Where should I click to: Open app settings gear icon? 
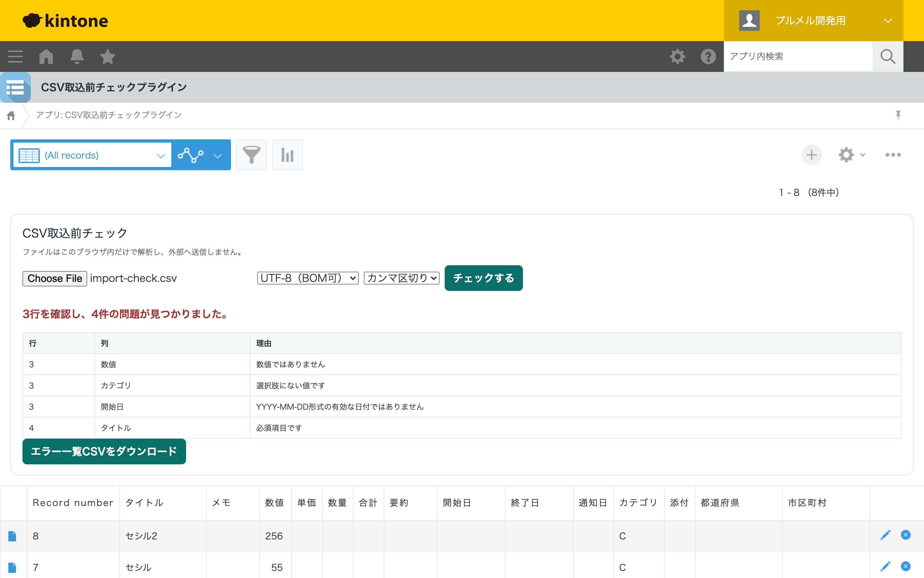[x=846, y=155]
